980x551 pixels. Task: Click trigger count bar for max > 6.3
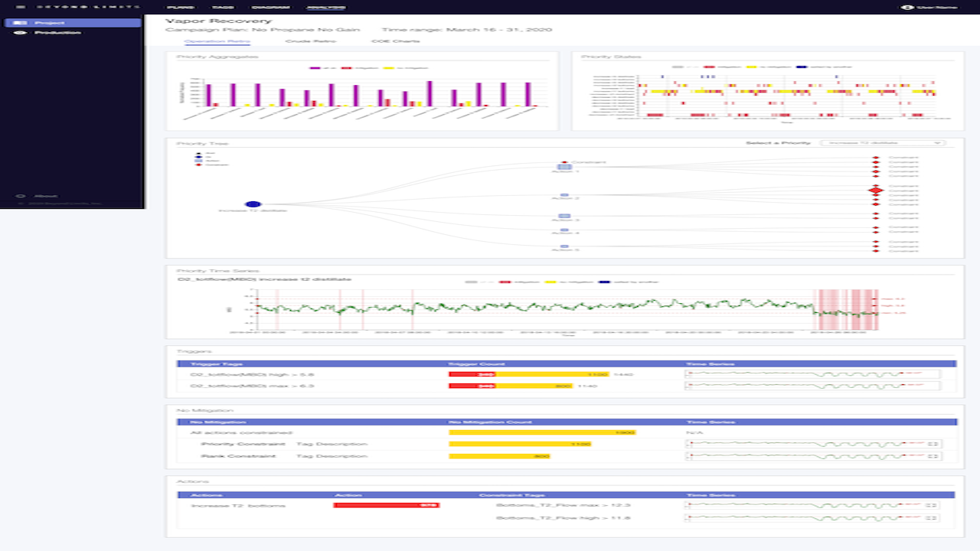511,386
